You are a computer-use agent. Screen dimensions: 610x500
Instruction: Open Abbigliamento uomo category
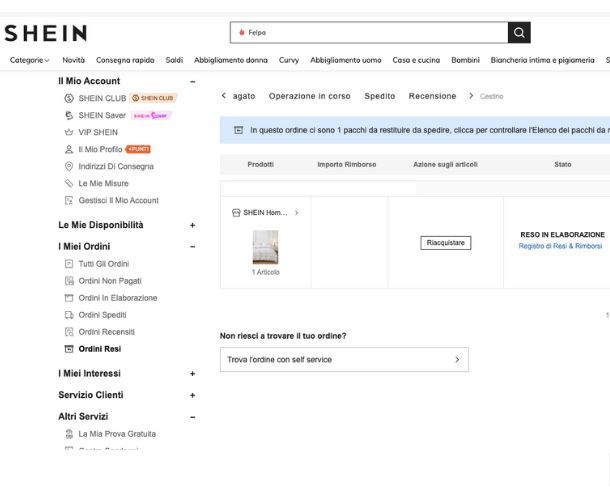pos(345,60)
